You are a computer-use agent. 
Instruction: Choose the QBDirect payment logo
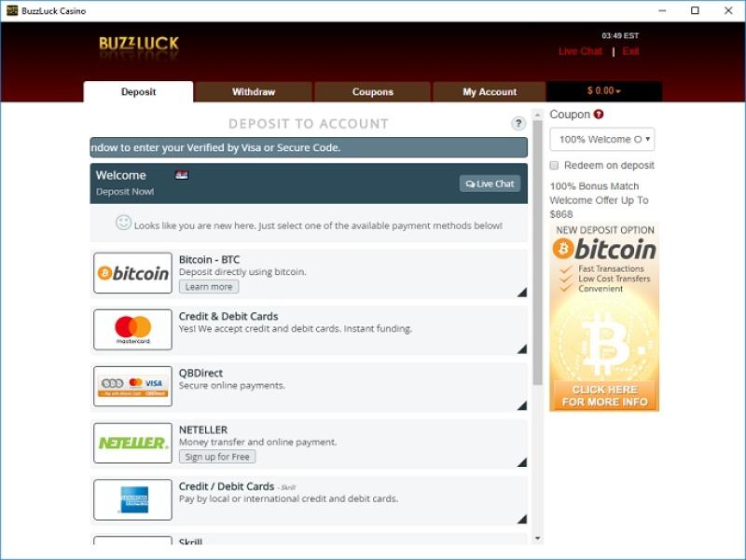[x=133, y=386]
